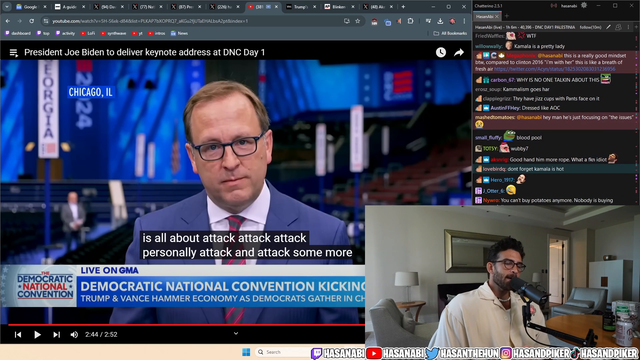This screenshot has height=360, width=640.
Task: Switch to the A-guide tab
Action: [x=69, y=7]
